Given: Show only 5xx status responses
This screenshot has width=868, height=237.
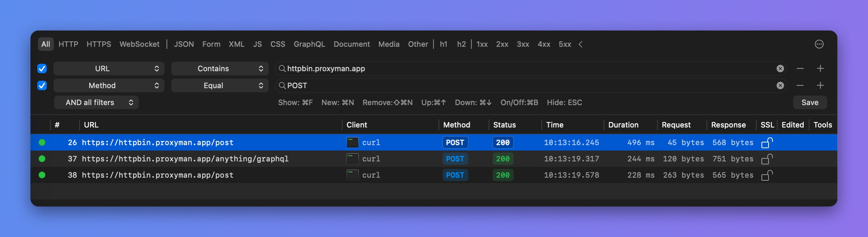Looking at the screenshot, I should point(565,44).
